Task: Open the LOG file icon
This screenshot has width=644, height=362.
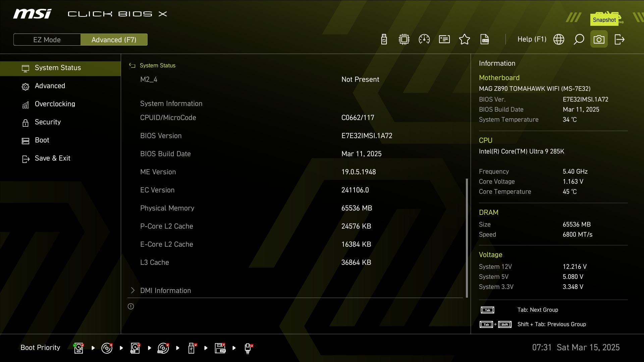Action: point(485,40)
